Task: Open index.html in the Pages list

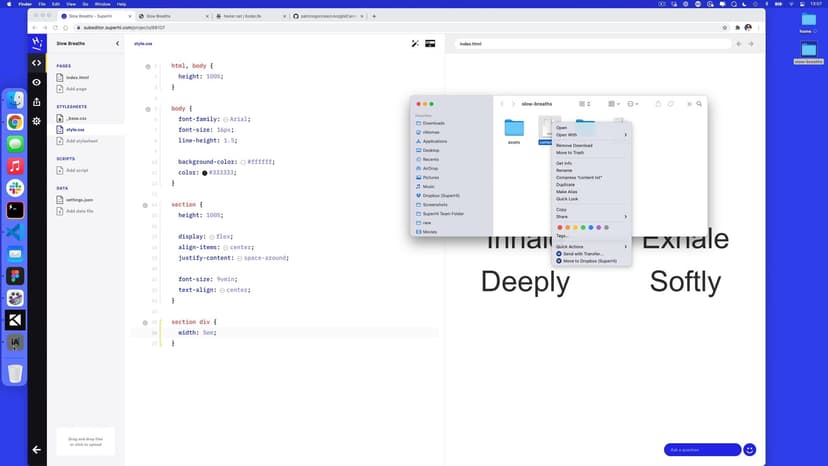Action: point(77,77)
